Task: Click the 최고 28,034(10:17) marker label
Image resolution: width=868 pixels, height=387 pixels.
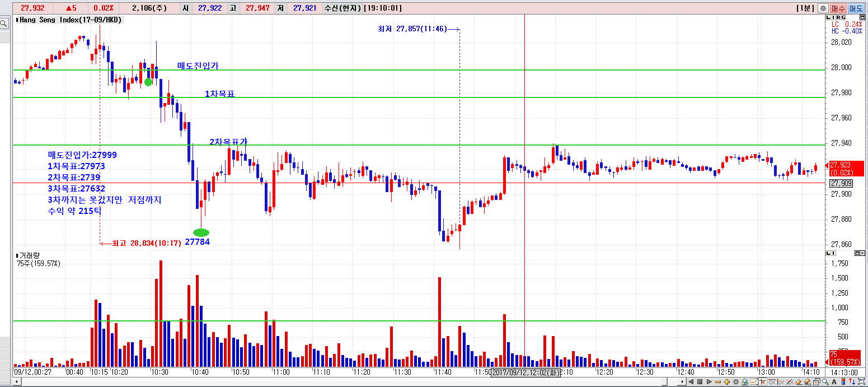Action: [147, 243]
